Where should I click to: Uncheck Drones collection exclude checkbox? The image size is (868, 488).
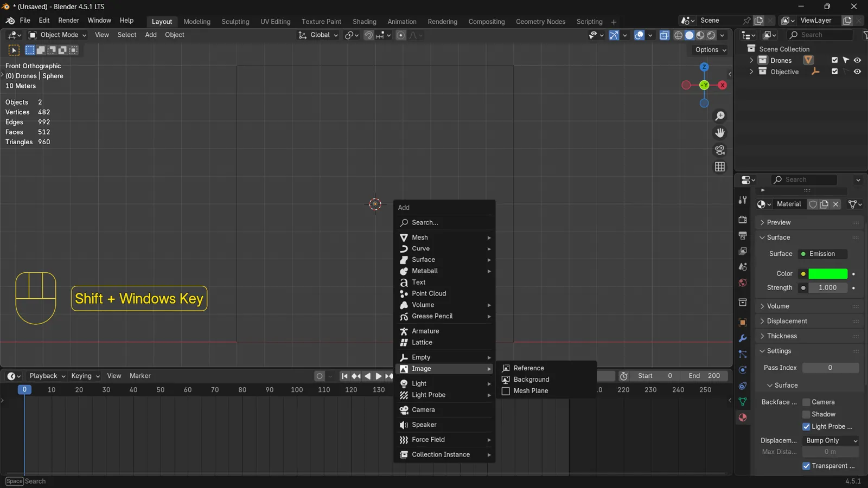tap(835, 60)
